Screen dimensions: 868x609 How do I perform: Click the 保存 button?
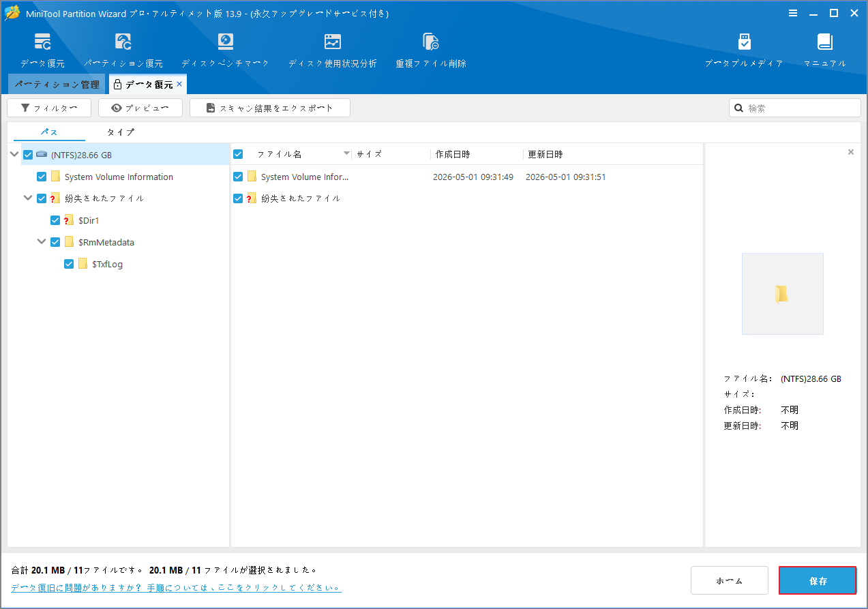tap(818, 581)
